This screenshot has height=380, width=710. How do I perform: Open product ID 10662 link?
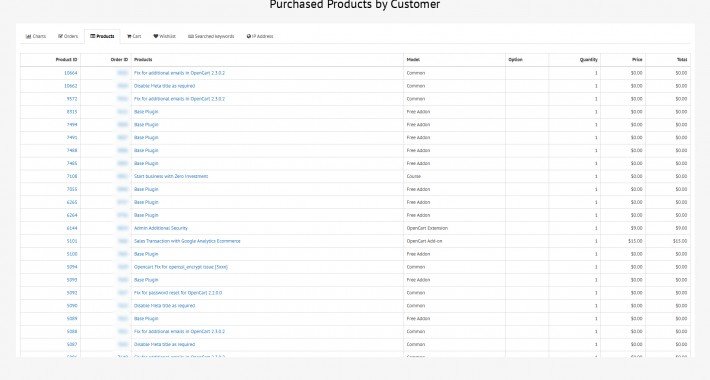[x=71, y=86]
